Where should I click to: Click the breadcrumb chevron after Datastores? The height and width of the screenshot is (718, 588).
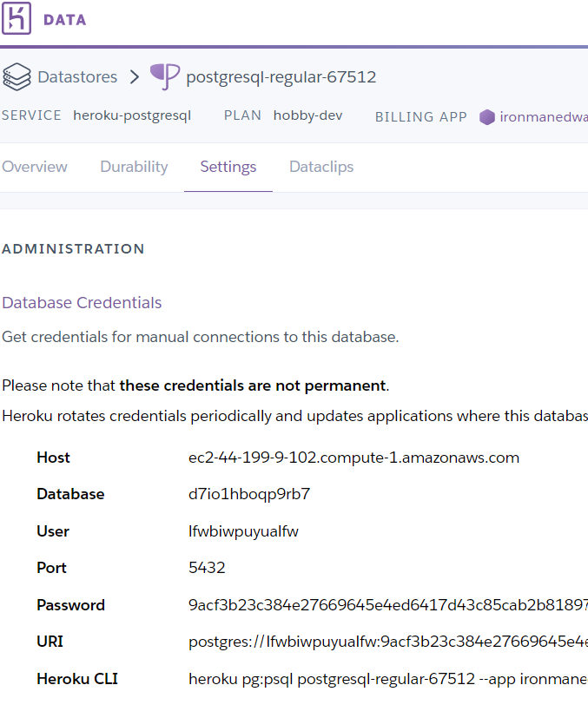pos(134,77)
